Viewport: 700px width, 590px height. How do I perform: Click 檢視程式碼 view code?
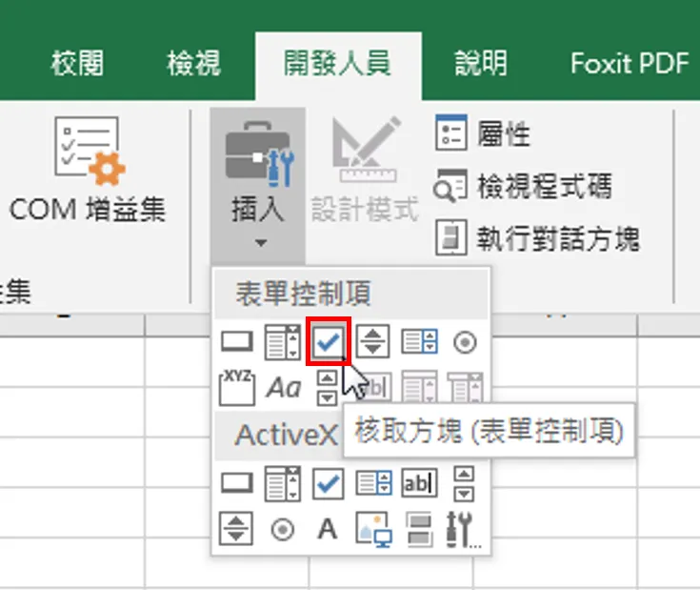click(523, 186)
